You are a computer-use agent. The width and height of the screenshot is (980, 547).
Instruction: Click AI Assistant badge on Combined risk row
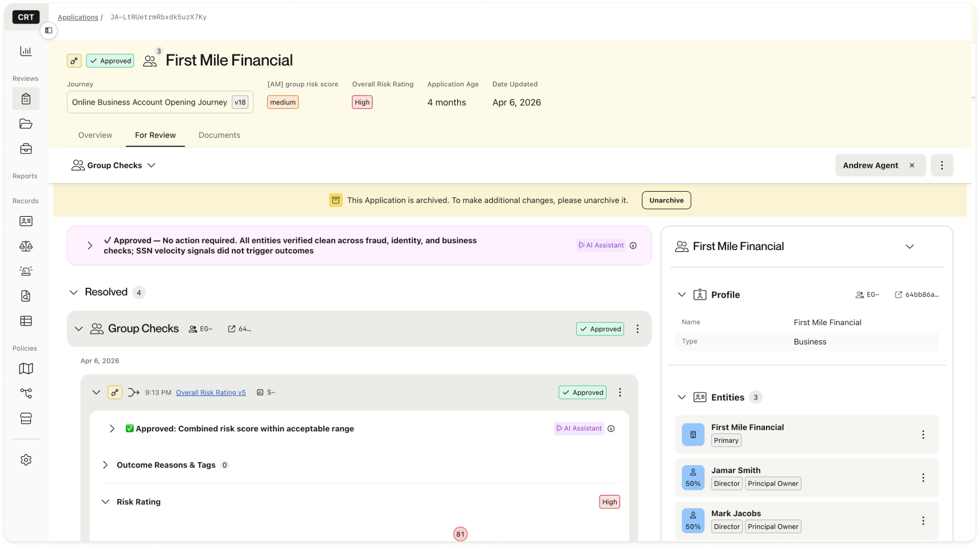pos(579,429)
